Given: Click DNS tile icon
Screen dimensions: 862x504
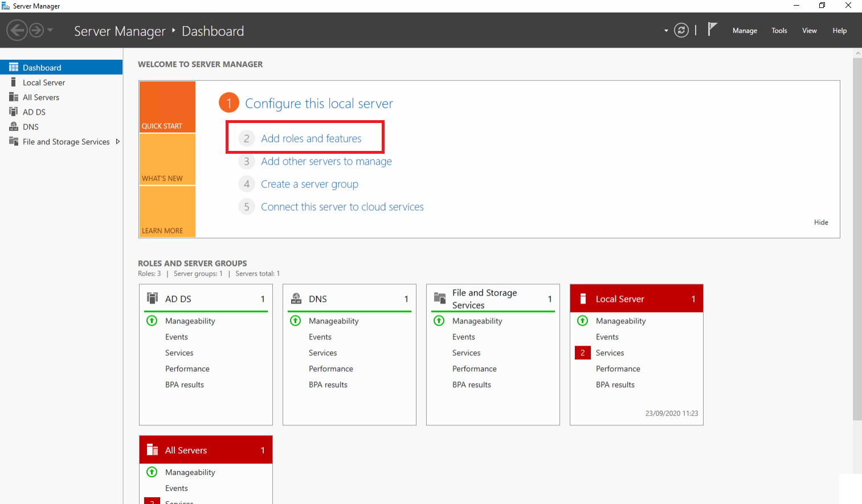Looking at the screenshot, I should (x=296, y=298).
